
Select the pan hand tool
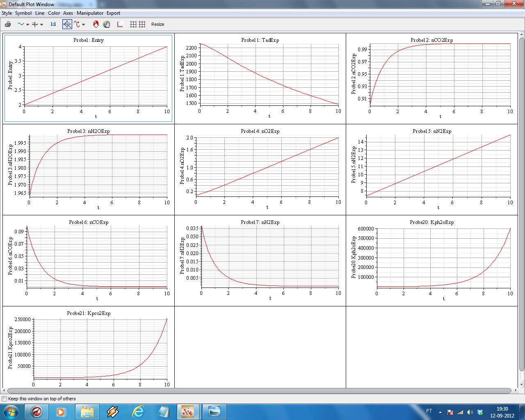click(107, 24)
